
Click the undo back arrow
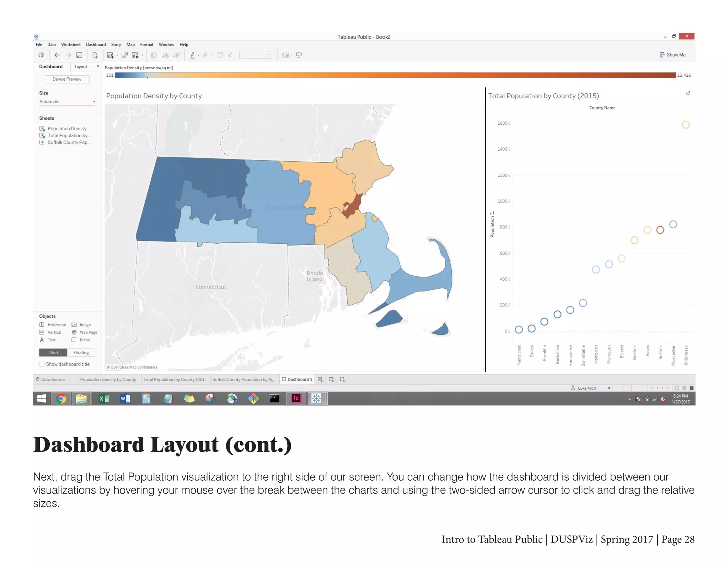[57, 55]
